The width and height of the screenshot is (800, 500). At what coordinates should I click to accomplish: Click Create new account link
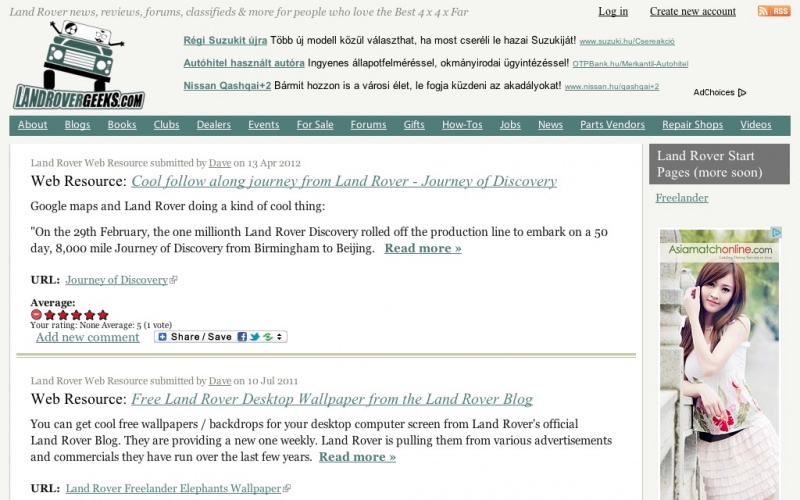pyautogui.click(x=692, y=11)
